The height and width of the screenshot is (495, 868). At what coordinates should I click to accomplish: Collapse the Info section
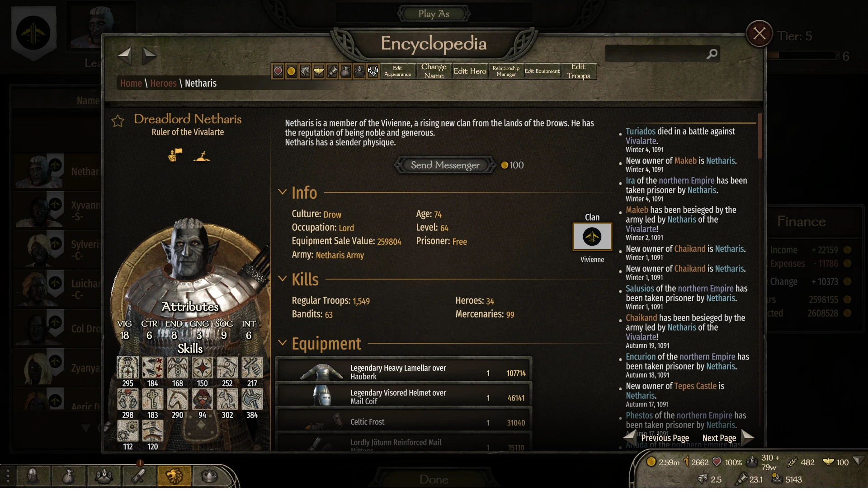(283, 192)
